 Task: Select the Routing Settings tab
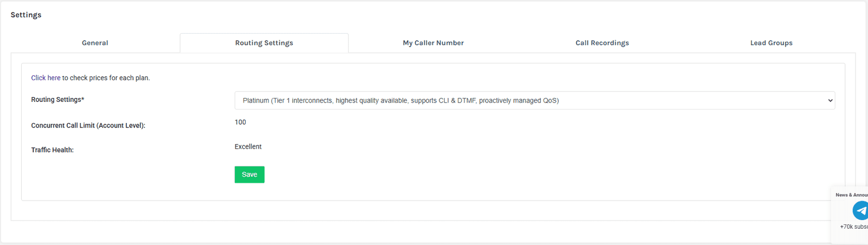pos(264,43)
